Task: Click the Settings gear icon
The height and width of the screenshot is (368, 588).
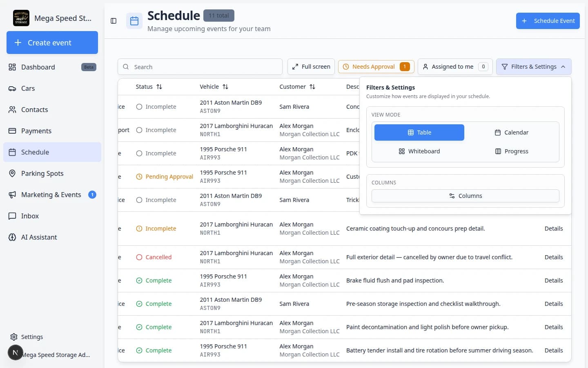Action: (x=14, y=337)
